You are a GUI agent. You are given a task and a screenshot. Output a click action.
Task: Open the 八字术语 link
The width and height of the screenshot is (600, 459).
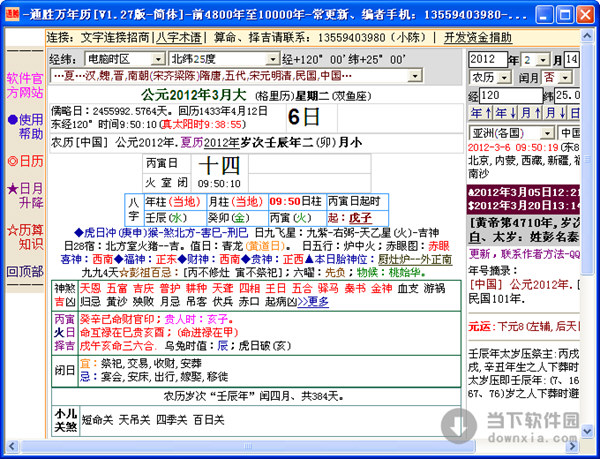[x=178, y=37]
